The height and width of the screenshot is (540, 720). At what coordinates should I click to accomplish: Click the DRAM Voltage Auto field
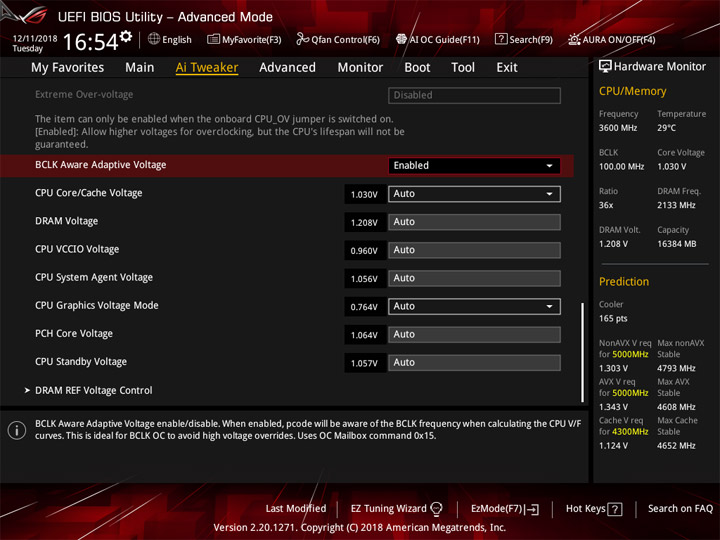point(474,222)
